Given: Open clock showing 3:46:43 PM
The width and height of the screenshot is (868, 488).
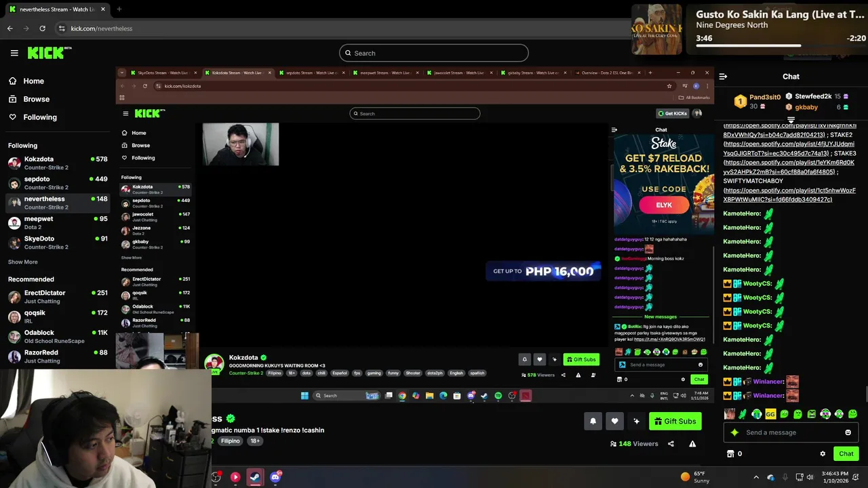Looking at the screenshot, I should coord(834,477).
